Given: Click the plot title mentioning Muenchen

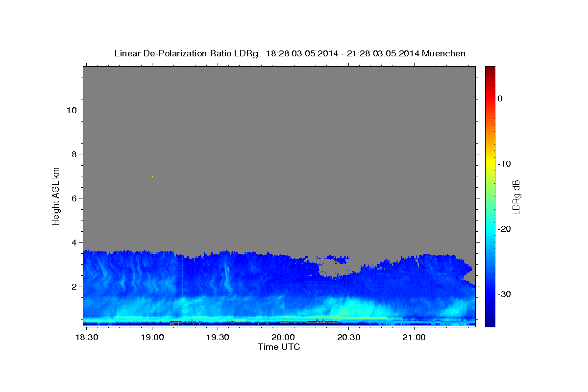Looking at the screenshot, I should pos(290,53).
